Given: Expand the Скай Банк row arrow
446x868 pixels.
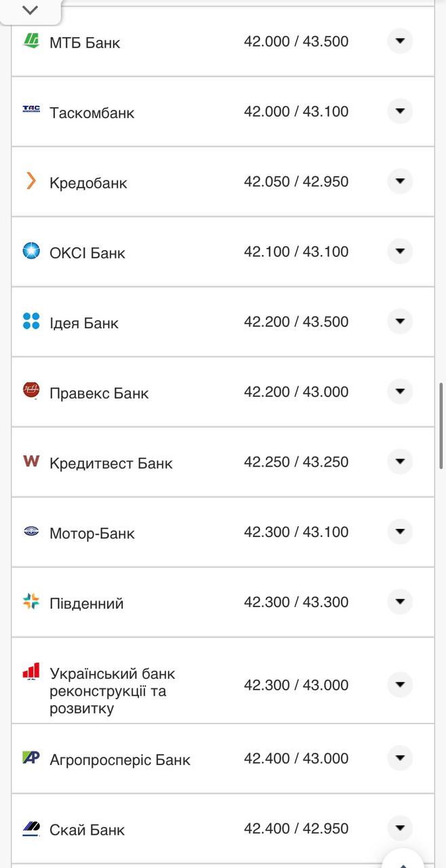Looking at the screenshot, I should click(x=400, y=827).
